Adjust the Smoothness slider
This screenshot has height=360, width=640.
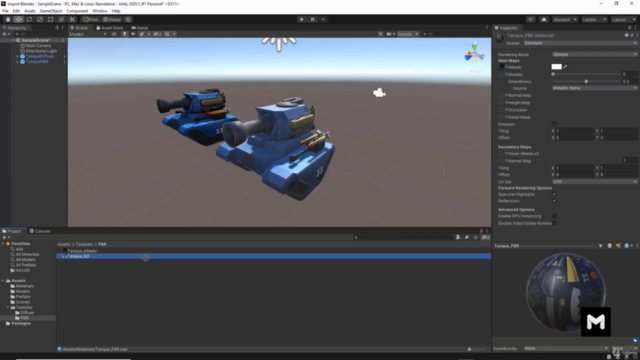586,82
